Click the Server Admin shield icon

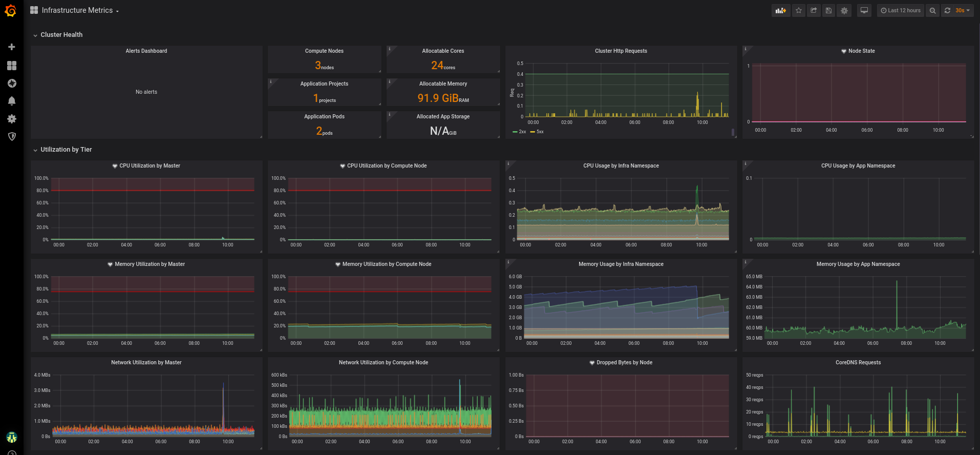pos(12,136)
